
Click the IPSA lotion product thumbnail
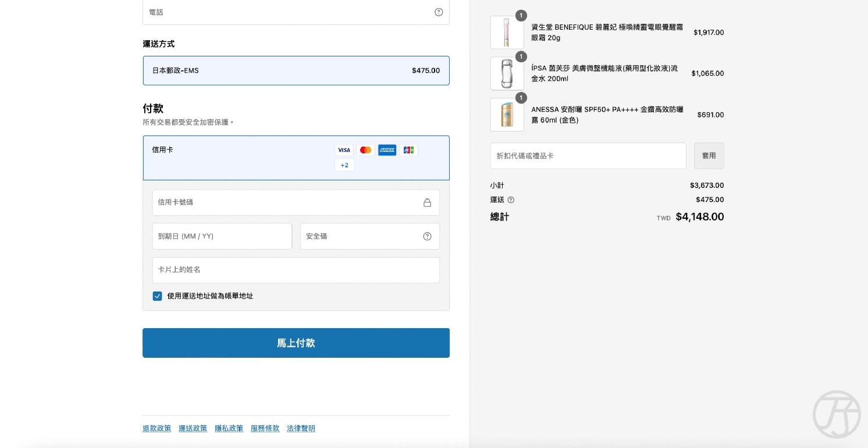[x=507, y=73]
